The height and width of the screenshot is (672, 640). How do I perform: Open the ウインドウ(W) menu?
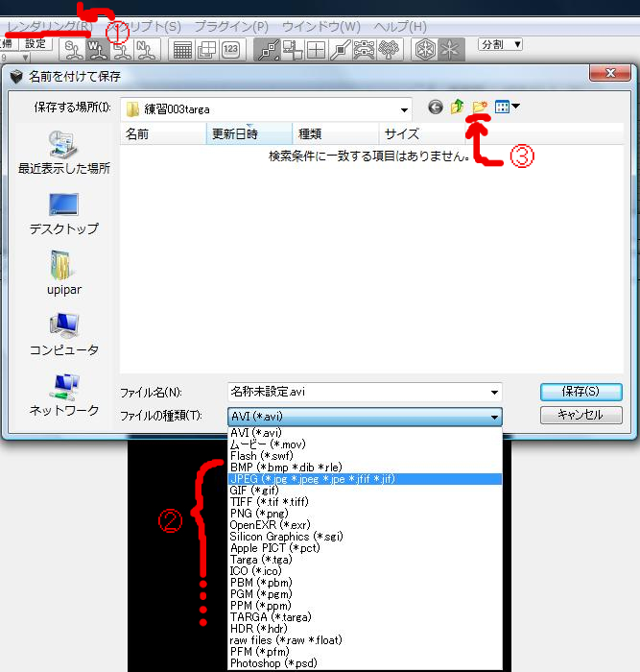coord(321,27)
